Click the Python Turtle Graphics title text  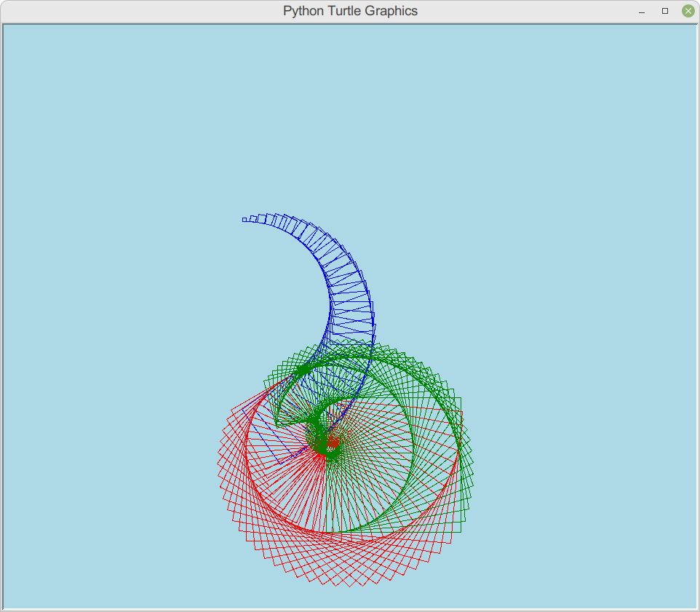coord(351,11)
